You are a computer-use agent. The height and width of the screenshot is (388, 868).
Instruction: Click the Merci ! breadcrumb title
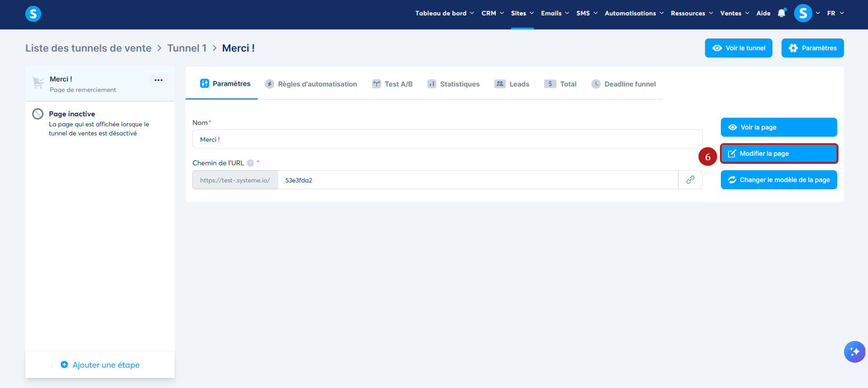click(238, 48)
